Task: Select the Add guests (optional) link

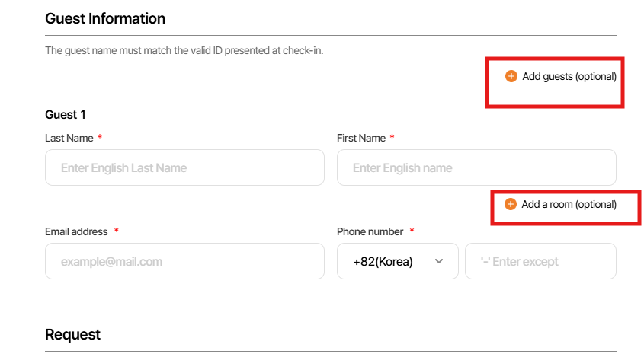Action: click(569, 76)
